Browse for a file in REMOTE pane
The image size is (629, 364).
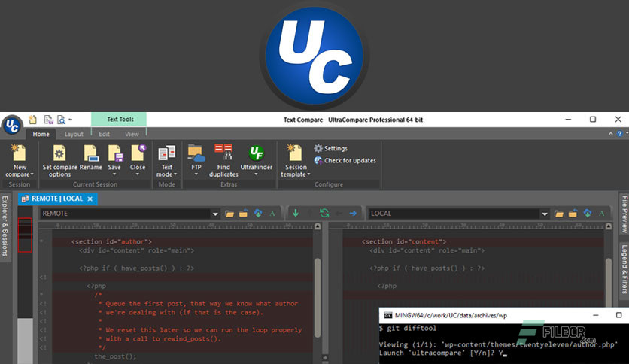click(229, 214)
